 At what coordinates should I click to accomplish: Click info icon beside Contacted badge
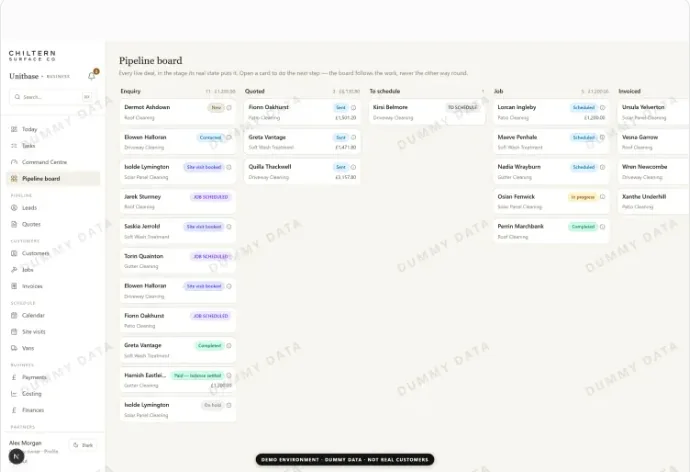(x=229, y=137)
